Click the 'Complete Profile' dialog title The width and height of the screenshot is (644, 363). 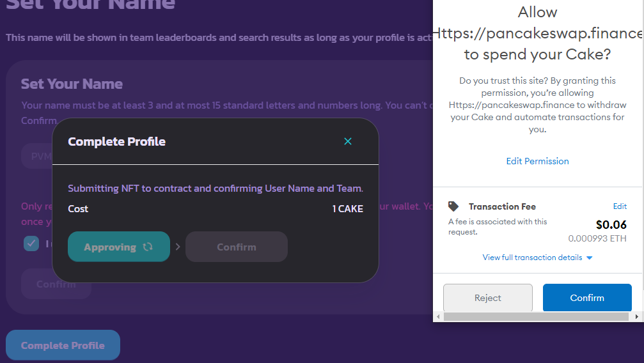tap(116, 141)
